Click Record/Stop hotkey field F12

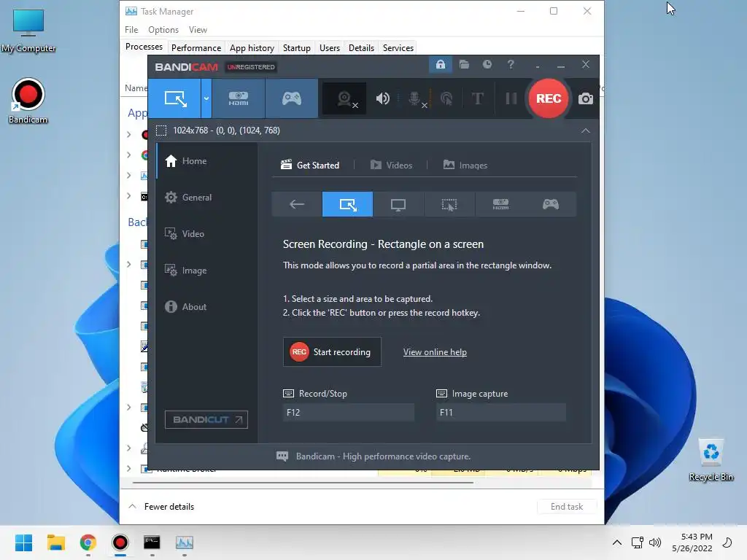pos(348,413)
